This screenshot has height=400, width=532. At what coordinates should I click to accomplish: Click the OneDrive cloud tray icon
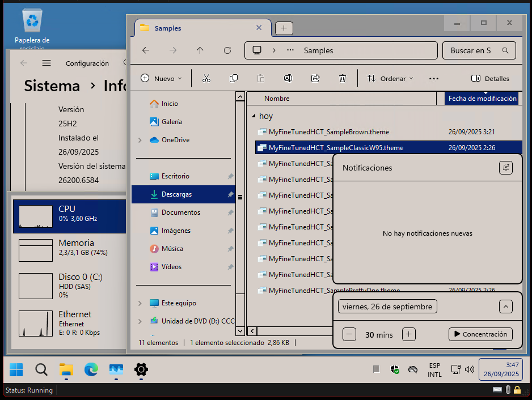pos(412,369)
